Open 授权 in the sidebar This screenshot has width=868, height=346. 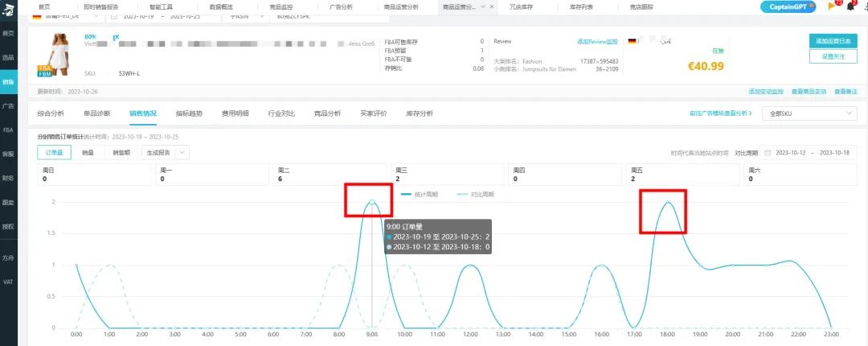8,226
